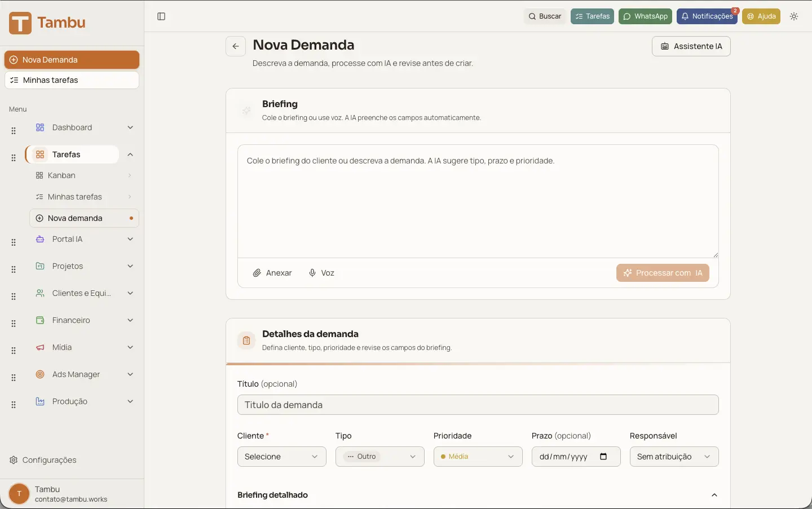Viewport: 812px width, 509px height.
Task: Start voice input with Voz microphone
Action: click(x=321, y=273)
